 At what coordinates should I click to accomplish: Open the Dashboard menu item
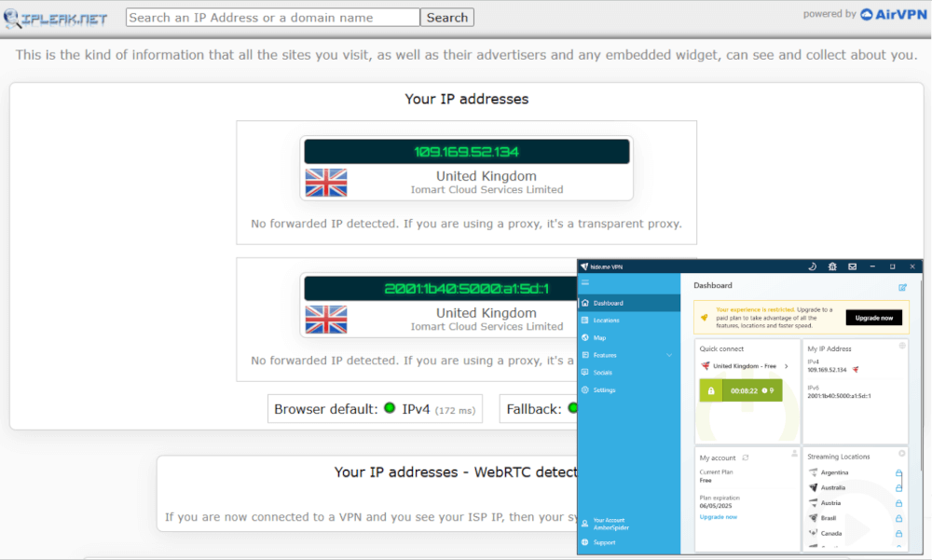point(629,303)
